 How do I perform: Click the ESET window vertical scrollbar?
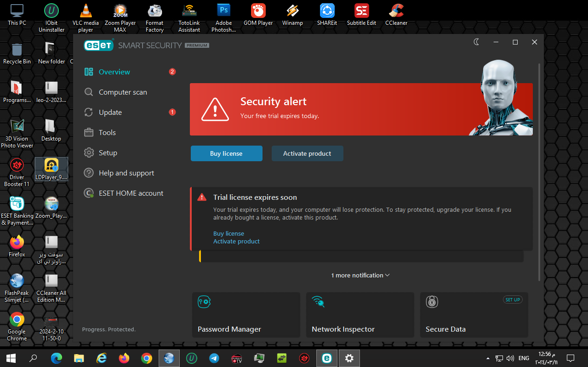point(539,172)
